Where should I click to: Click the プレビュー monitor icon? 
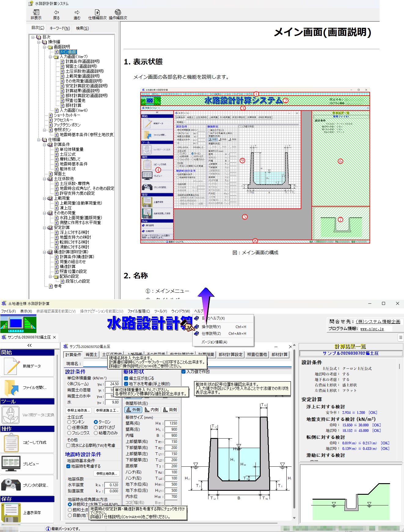tap(11, 464)
